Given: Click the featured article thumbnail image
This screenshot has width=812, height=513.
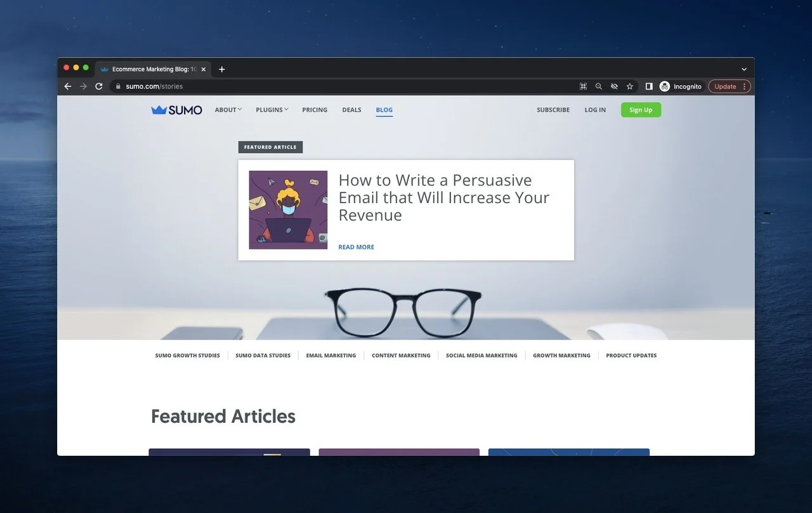Looking at the screenshot, I should [x=288, y=210].
